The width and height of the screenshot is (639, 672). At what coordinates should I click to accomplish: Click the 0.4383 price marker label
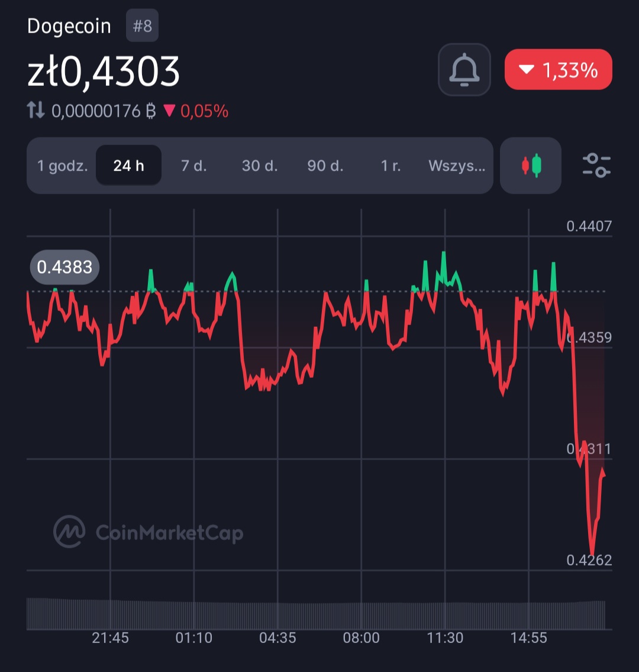tap(65, 267)
